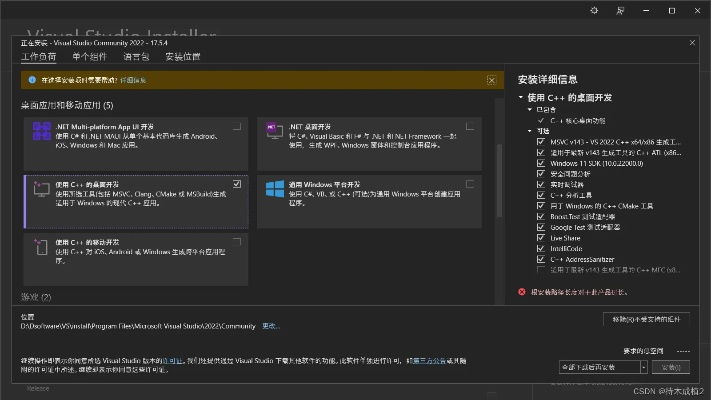This screenshot has width=711, height=400.
Task: Click the Universal Windows Platform logo icon
Action: (275, 187)
